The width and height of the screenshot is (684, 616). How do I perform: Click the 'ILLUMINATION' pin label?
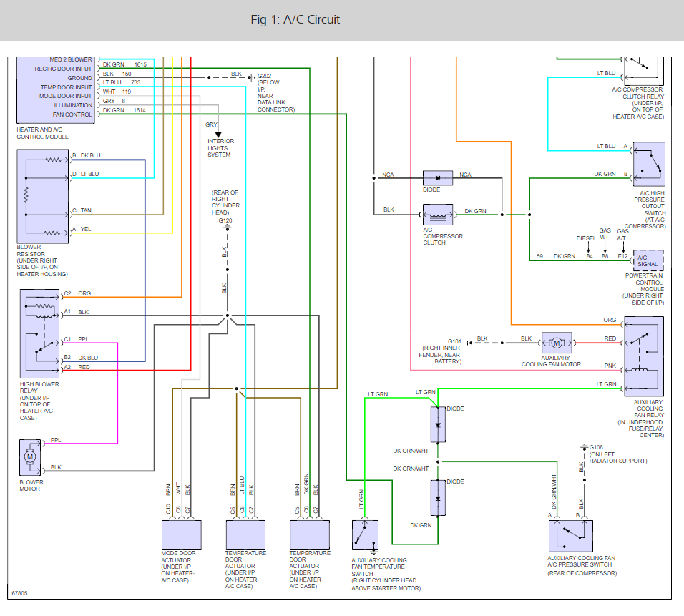(x=73, y=105)
